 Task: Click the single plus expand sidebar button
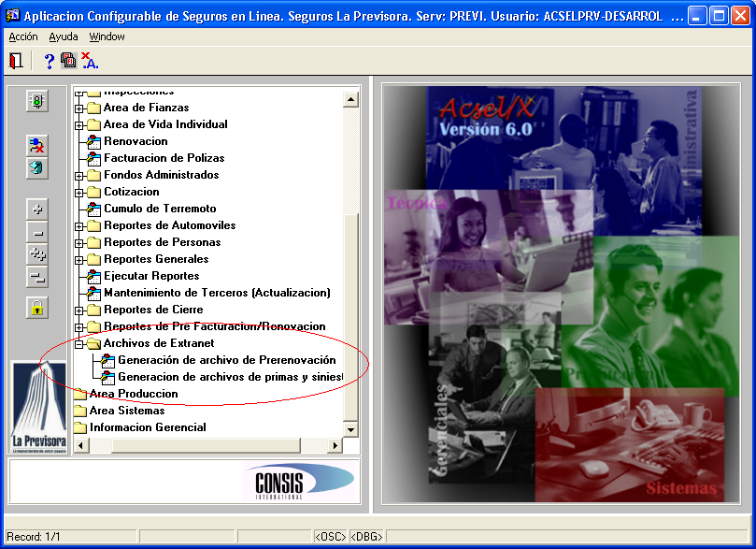[x=37, y=209]
